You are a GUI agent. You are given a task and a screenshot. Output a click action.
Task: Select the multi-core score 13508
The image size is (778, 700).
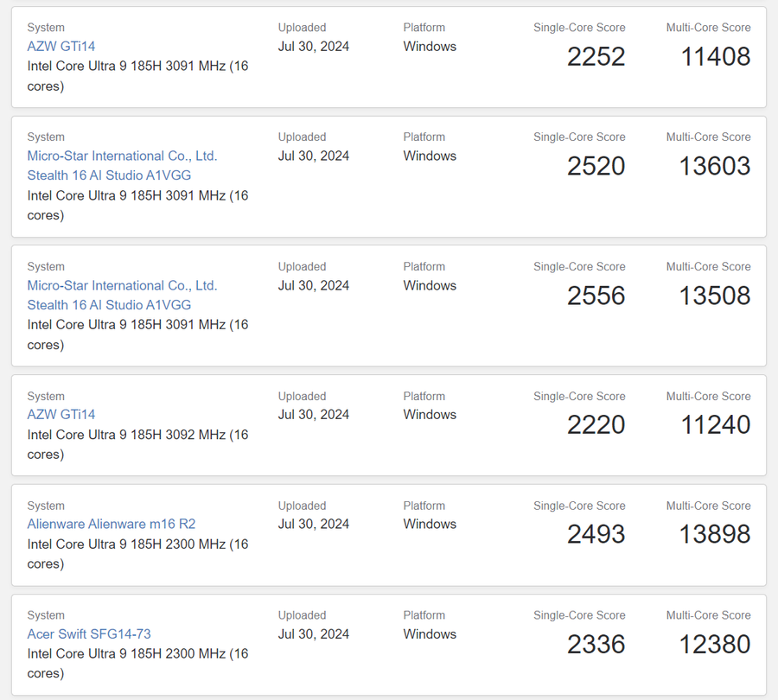[715, 296]
